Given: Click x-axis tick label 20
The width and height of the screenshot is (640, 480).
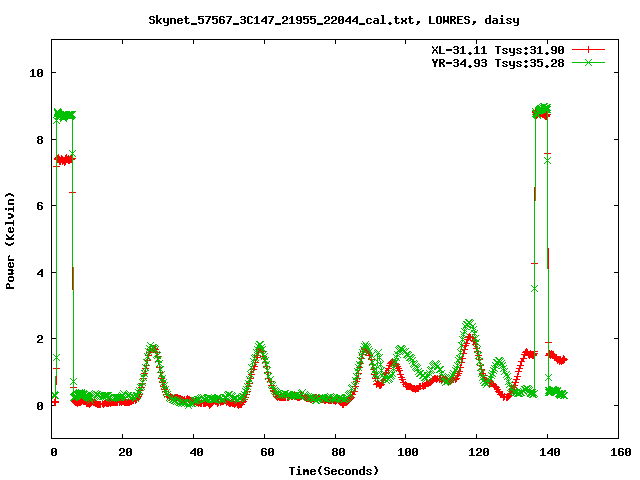Looking at the screenshot, I should pyautogui.click(x=124, y=452).
